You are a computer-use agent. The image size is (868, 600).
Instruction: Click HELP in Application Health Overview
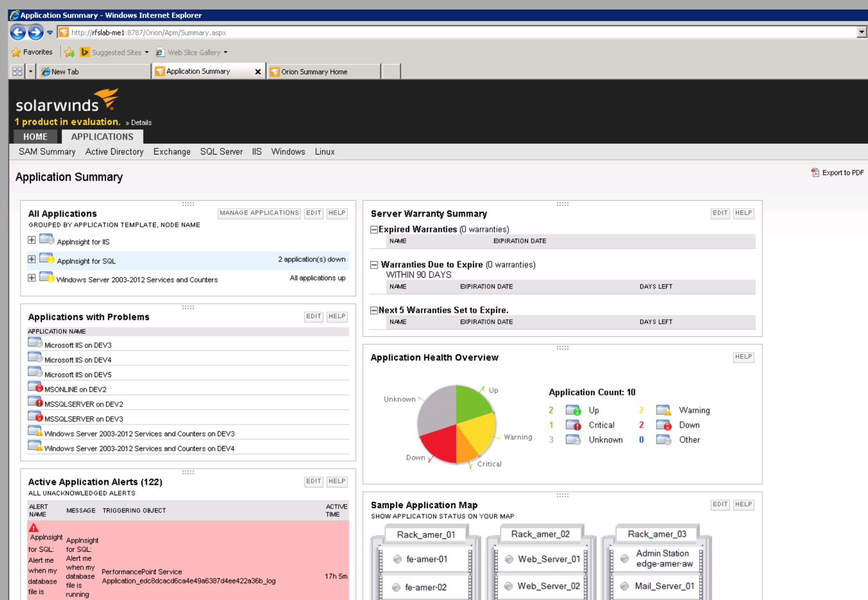[743, 357]
